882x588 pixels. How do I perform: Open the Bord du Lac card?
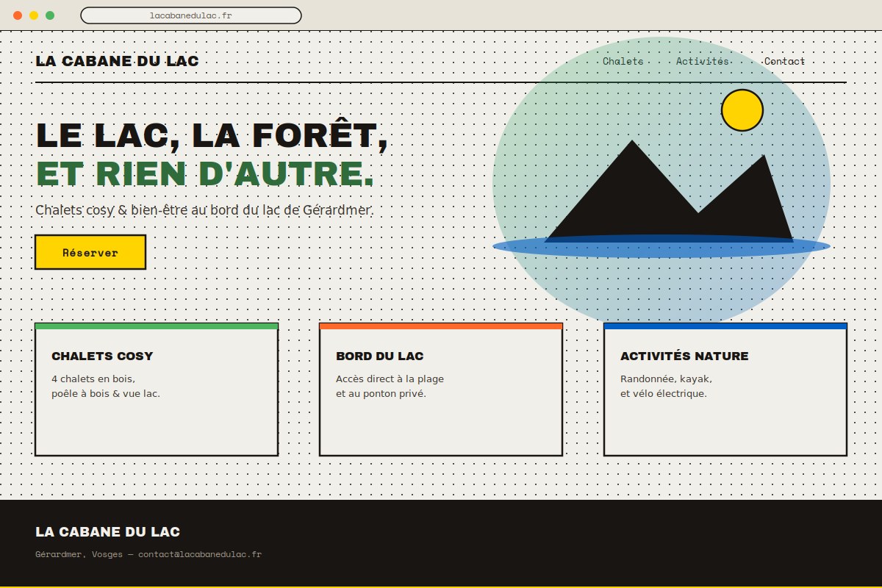[441, 389]
